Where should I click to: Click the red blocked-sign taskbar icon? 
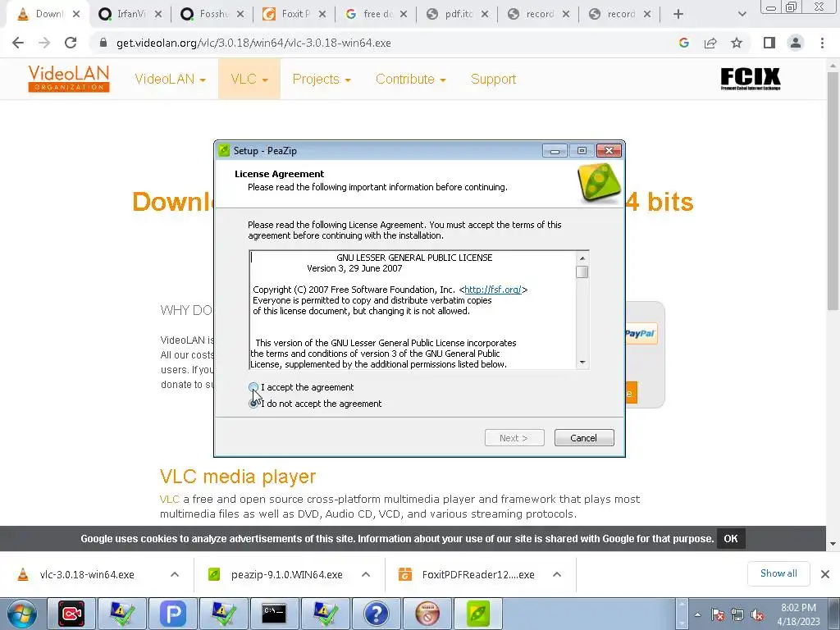click(x=427, y=614)
